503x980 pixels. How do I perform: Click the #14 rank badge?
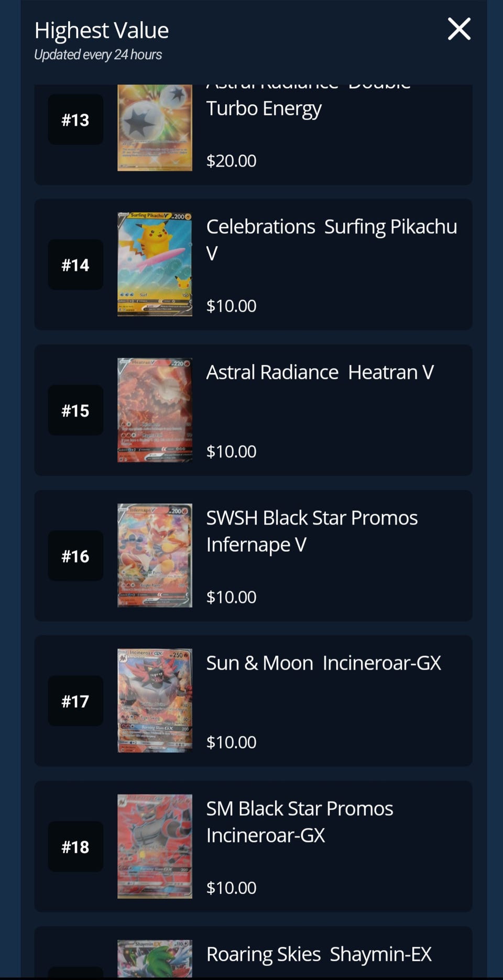point(75,265)
